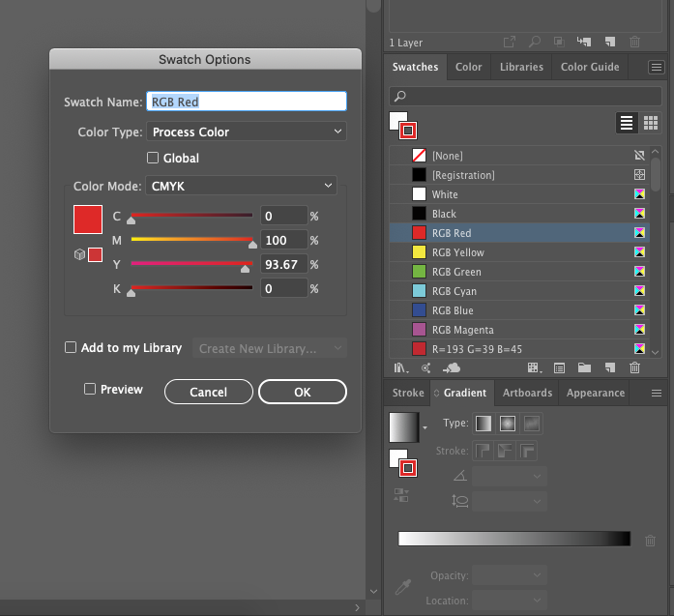Click Swatch Name text field
674x616 pixels.
(x=247, y=102)
